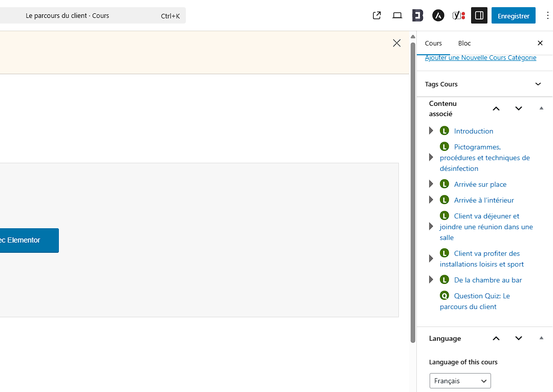Move Contenu associé panel up
The image size is (553, 392).
[496, 108]
